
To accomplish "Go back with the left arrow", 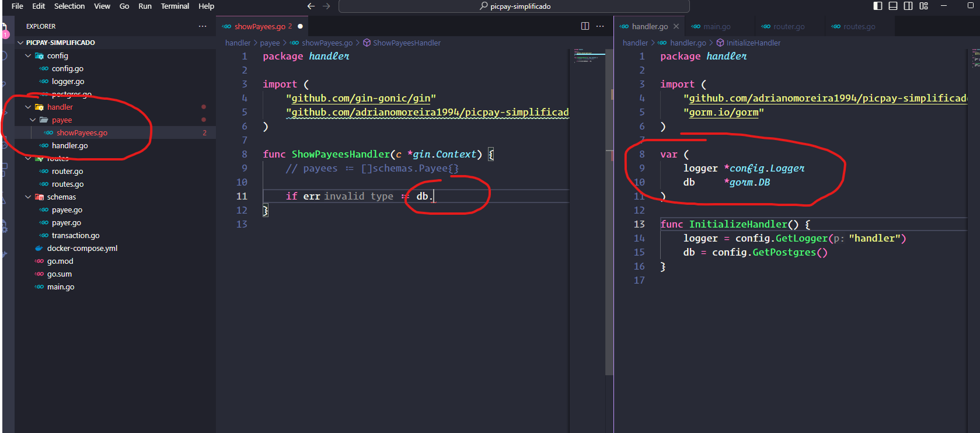I will pos(311,6).
